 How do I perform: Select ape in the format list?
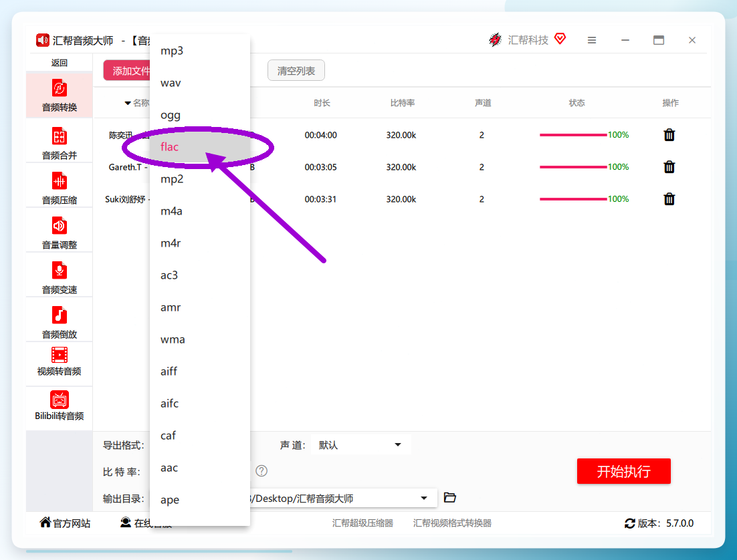[x=200, y=500]
